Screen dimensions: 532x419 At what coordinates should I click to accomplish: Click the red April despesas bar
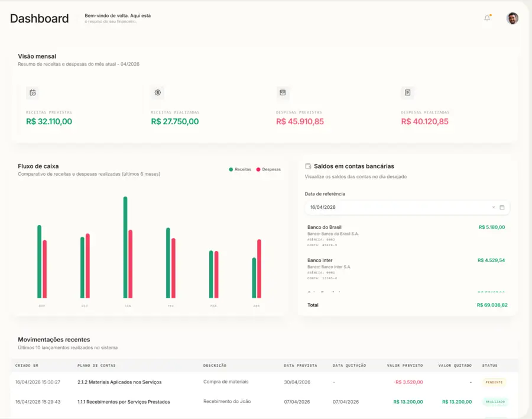(x=259, y=269)
